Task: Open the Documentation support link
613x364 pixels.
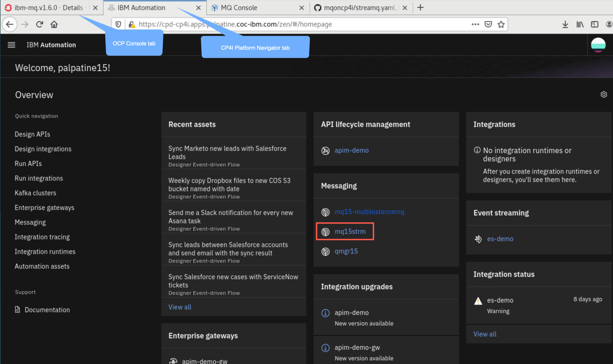Action: (x=47, y=310)
